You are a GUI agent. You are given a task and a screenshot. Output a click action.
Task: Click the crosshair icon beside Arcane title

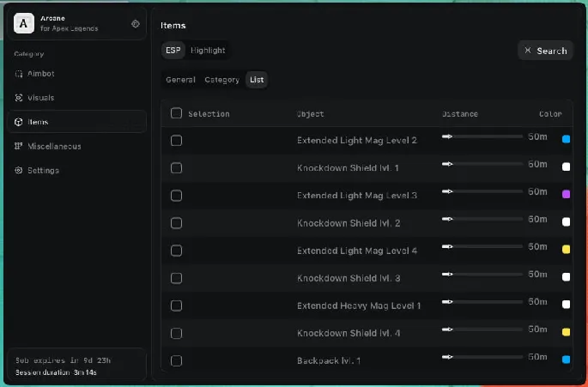136,24
